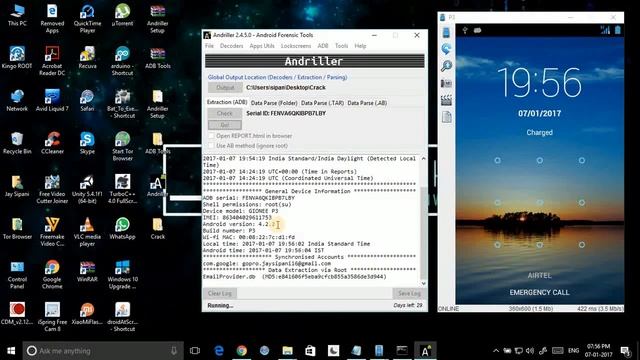Image resolution: width=640 pixels, height=360 pixels.
Task: Select the Recuva desktop icon
Action: coord(87,58)
